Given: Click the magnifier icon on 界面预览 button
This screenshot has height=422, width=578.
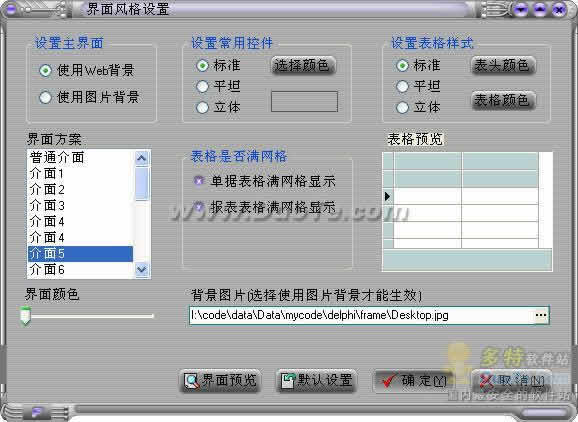Looking at the screenshot, I should [x=192, y=381].
